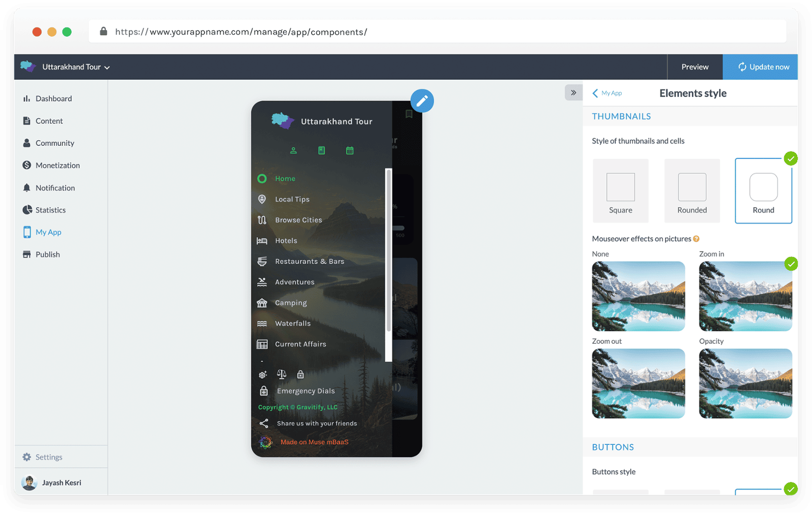Click the balance scale icon in phone menu
The width and height of the screenshot is (812, 515).
click(x=282, y=374)
